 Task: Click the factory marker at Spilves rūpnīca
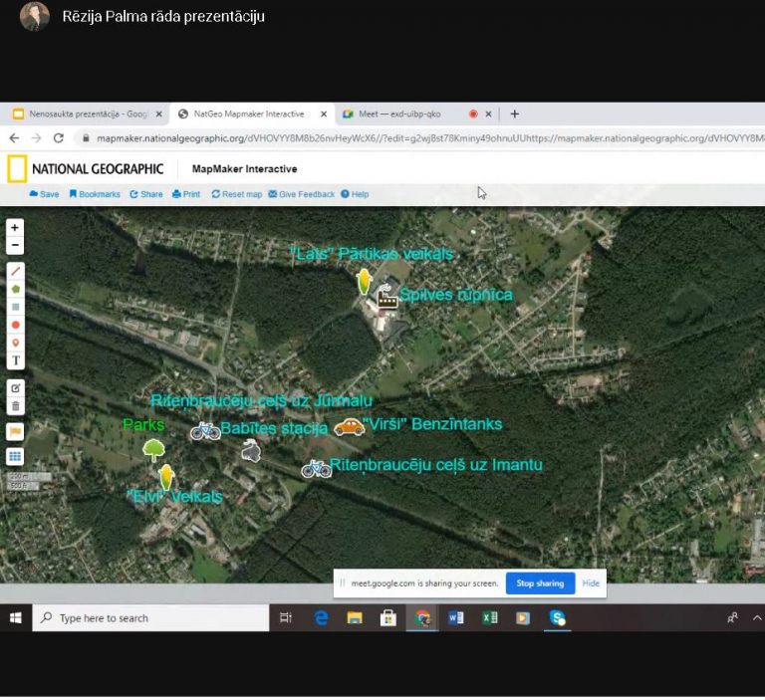click(386, 297)
